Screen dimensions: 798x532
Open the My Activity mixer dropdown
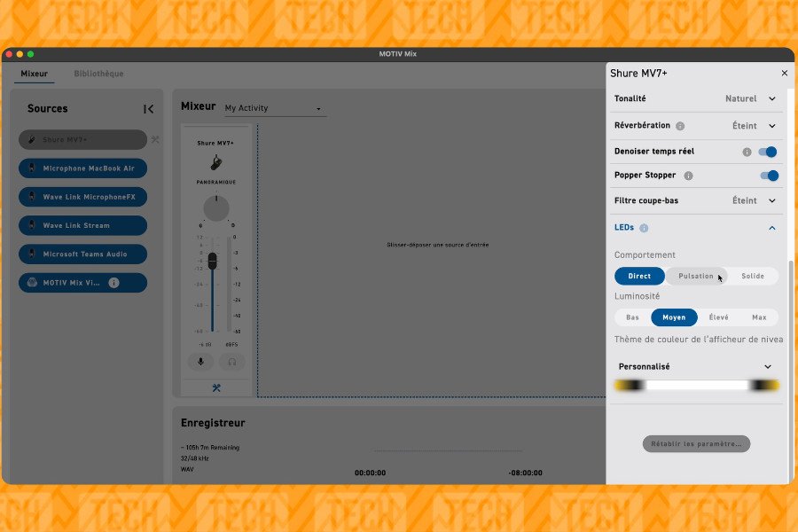(274, 108)
